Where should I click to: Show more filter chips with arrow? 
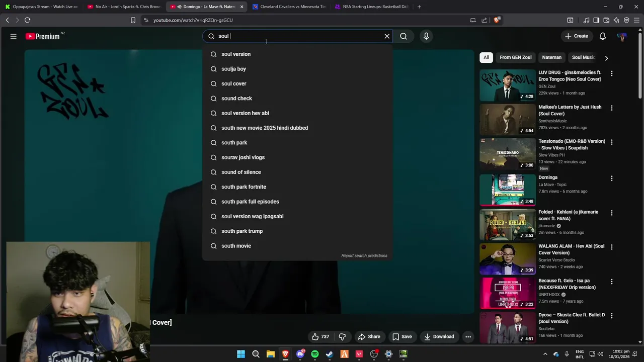point(606,58)
